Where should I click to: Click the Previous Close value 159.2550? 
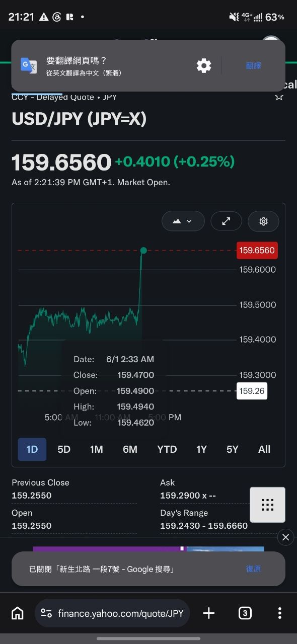(32, 496)
